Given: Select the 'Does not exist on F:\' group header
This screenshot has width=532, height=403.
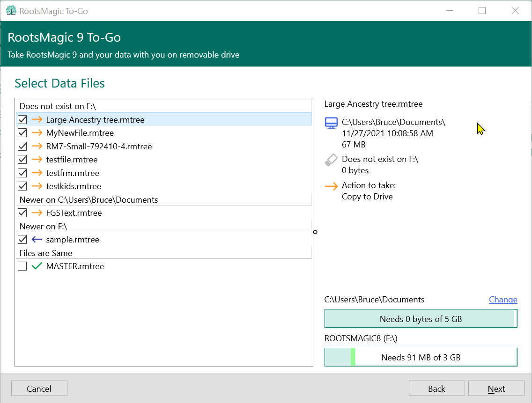Looking at the screenshot, I should 58,106.
